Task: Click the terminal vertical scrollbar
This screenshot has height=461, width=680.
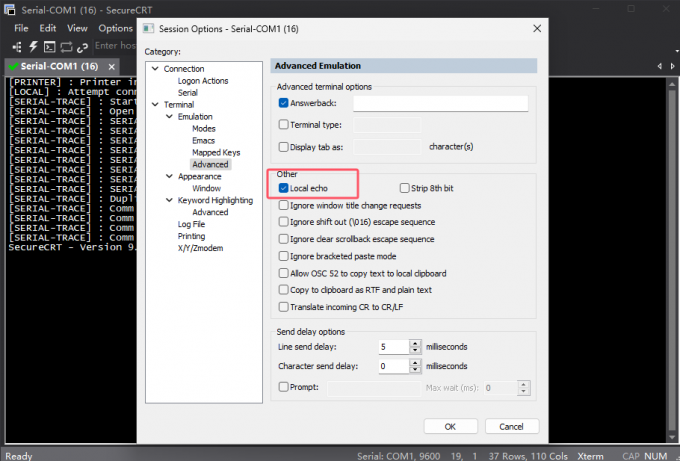Action: [672, 260]
